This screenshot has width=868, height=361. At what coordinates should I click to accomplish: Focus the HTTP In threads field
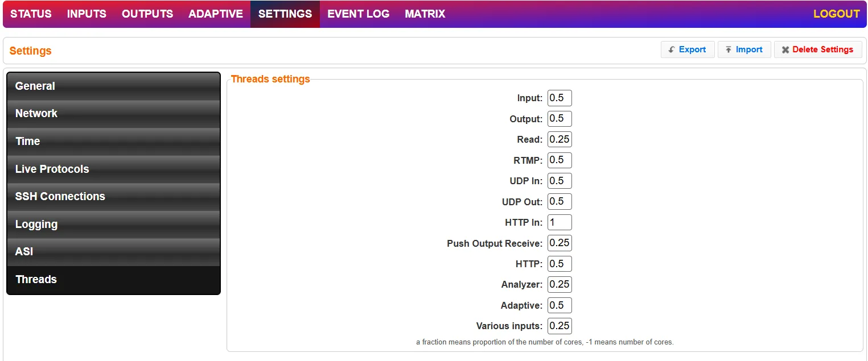pos(560,222)
